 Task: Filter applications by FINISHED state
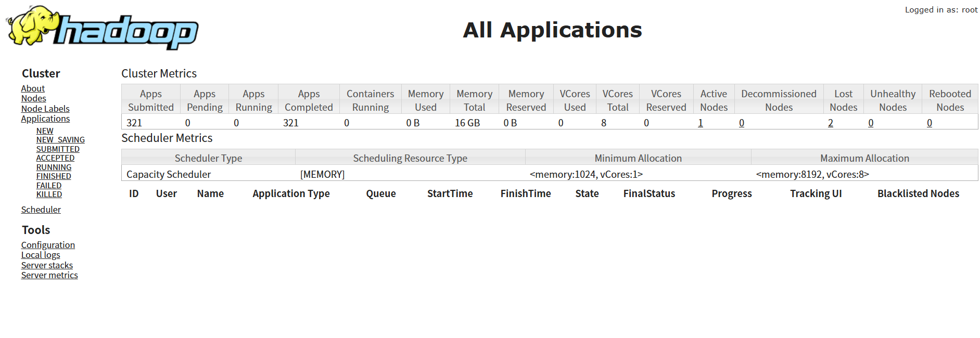[x=54, y=176]
